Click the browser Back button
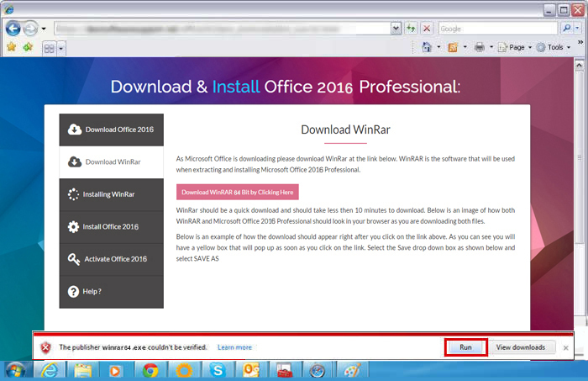The width and height of the screenshot is (588, 381). coord(13,28)
